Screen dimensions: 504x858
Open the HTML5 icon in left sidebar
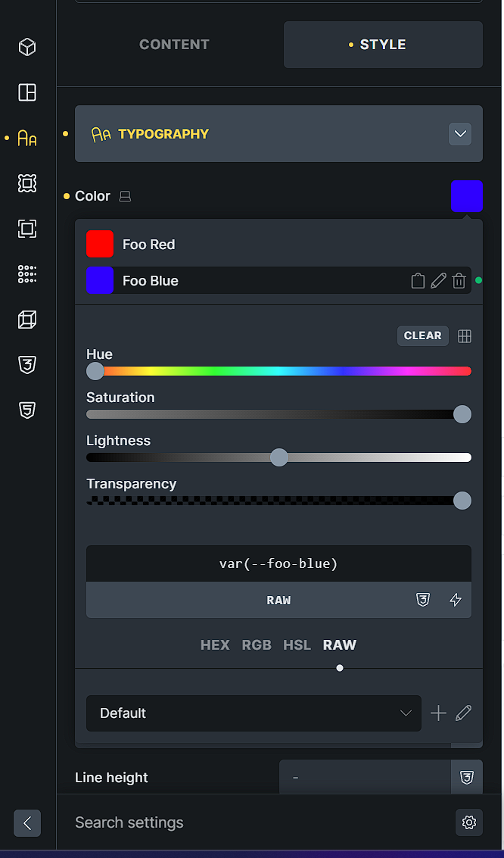pyautogui.click(x=27, y=410)
